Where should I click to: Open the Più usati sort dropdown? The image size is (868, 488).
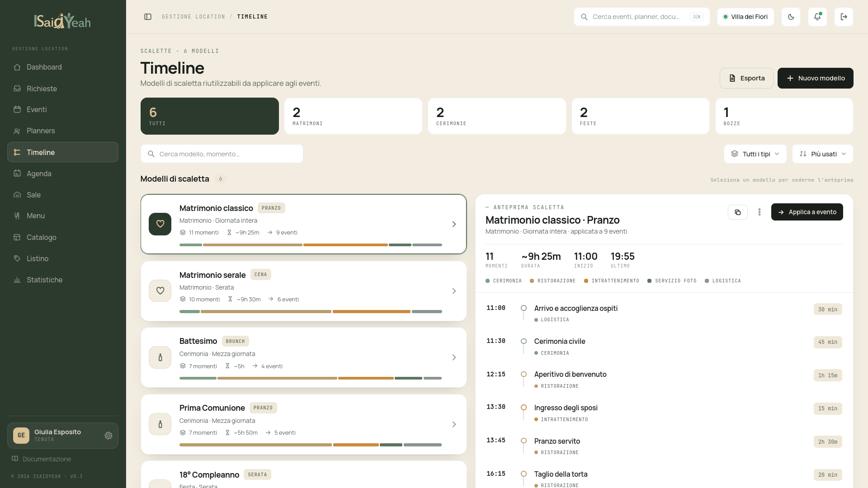coord(823,154)
